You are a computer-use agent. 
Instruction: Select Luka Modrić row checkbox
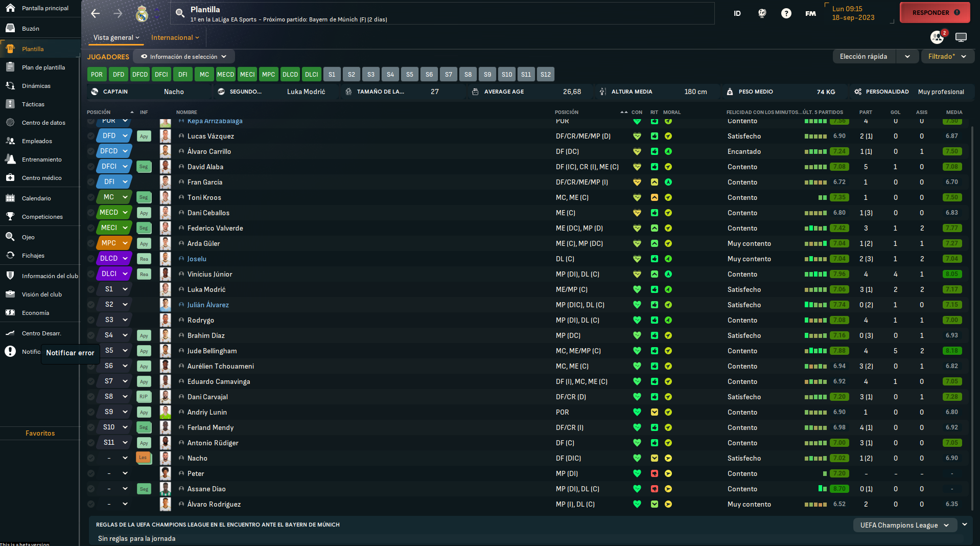pyautogui.click(x=91, y=289)
